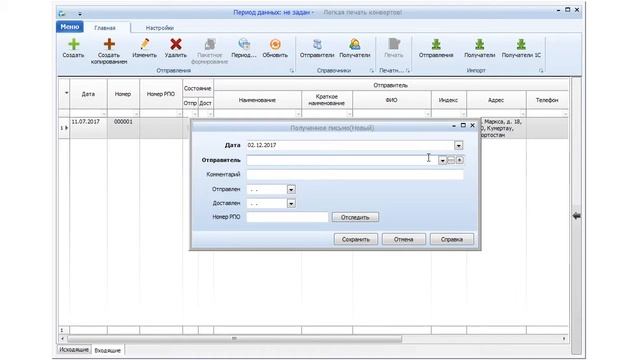Expand the Печать group launcher
640x360 pixels.
coord(407,71)
